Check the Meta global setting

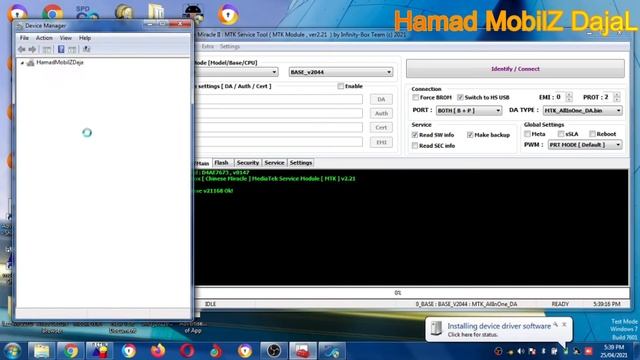pos(527,134)
